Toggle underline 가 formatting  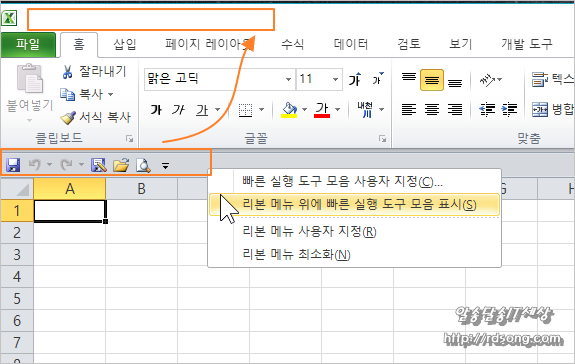point(202,109)
